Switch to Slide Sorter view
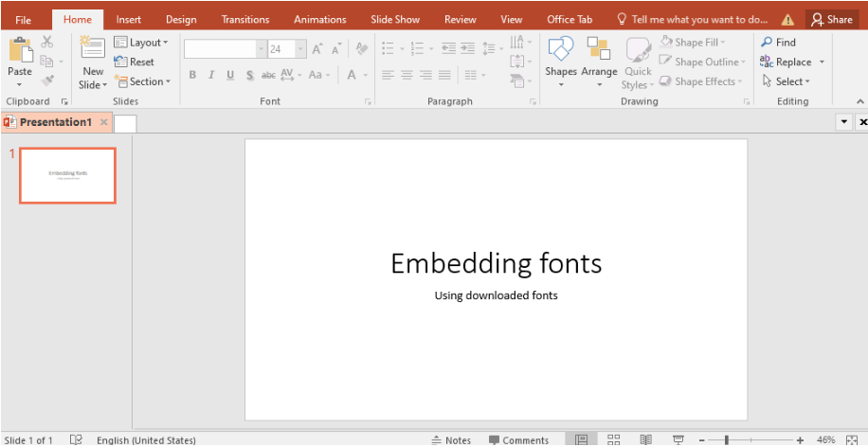The image size is (868, 447). pyautogui.click(x=613, y=440)
